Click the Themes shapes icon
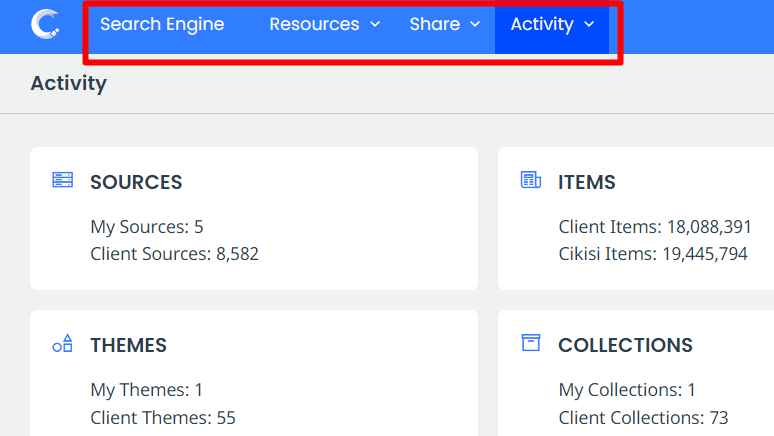Image resolution: width=774 pixels, height=436 pixels. 63,343
